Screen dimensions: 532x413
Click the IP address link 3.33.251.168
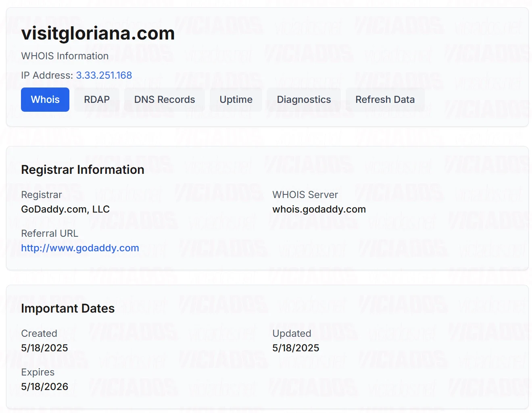(104, 75)
